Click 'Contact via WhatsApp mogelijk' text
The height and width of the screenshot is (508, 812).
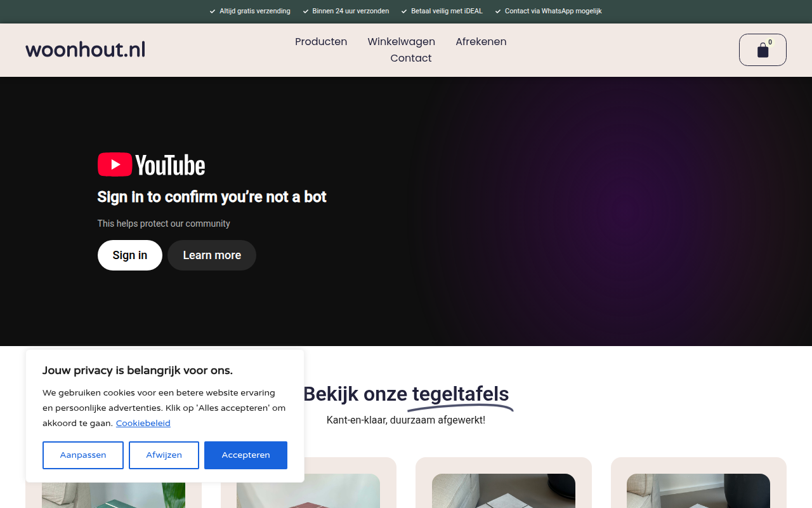pos(553,11)
